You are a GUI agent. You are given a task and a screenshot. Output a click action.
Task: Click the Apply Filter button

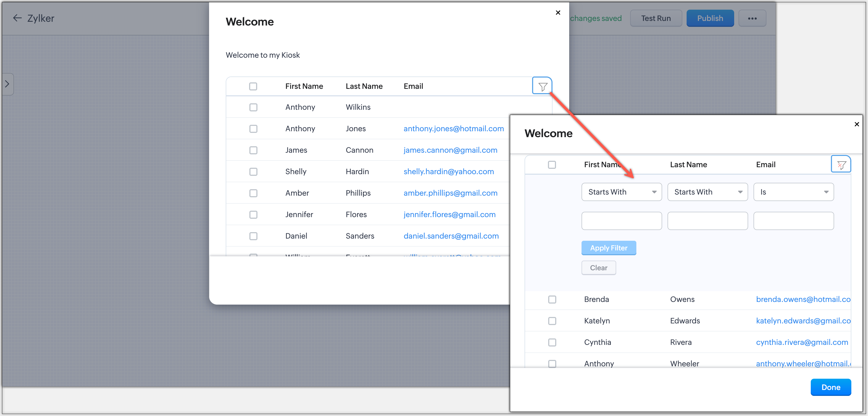(609, 248)
